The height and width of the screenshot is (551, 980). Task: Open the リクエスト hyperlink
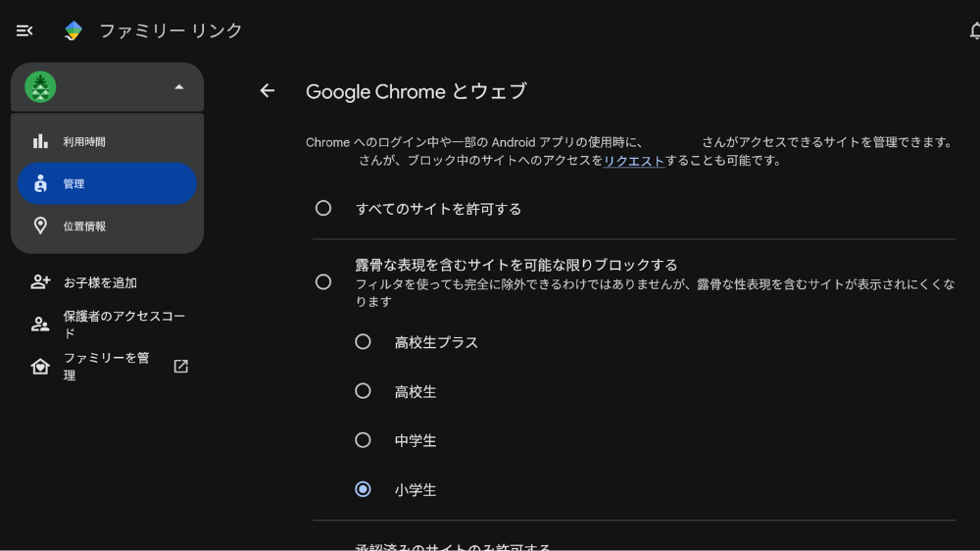[634, 161]
